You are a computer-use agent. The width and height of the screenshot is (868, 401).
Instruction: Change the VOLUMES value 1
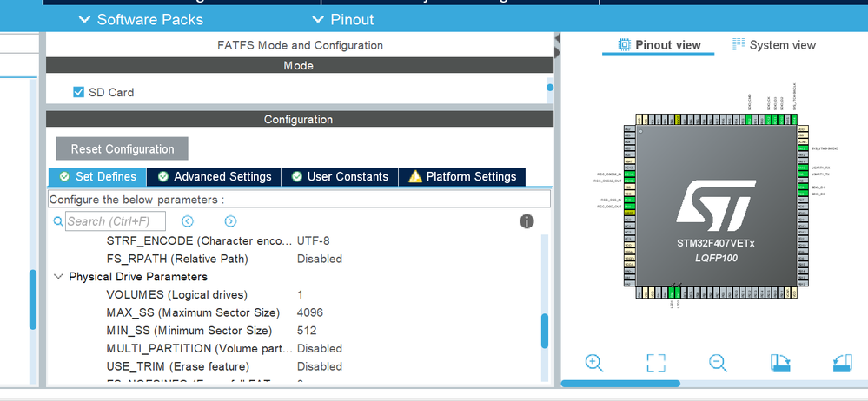(300, 294)
